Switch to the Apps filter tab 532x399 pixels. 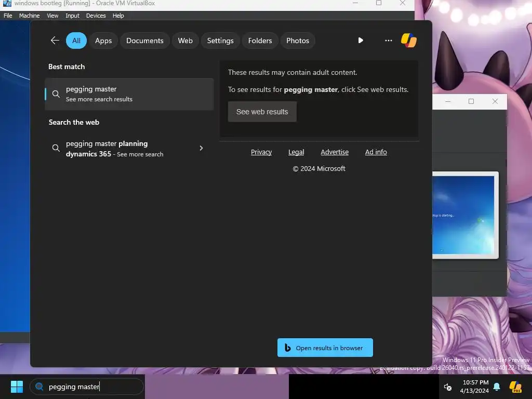pos(103,41)
